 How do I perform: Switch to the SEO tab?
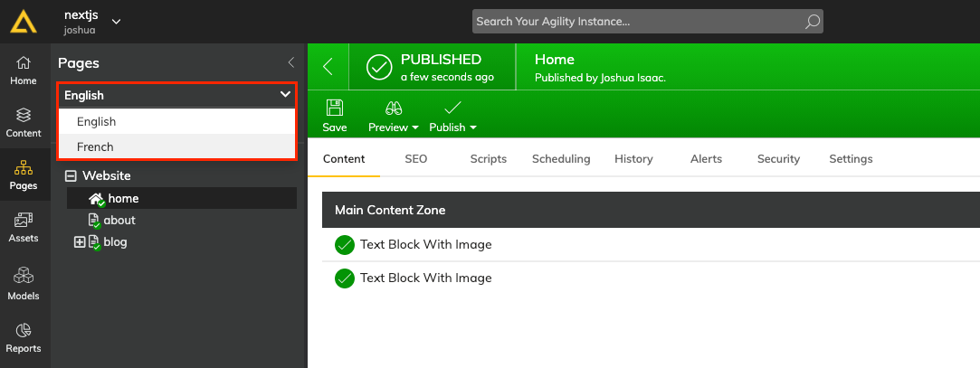[415, 159]
